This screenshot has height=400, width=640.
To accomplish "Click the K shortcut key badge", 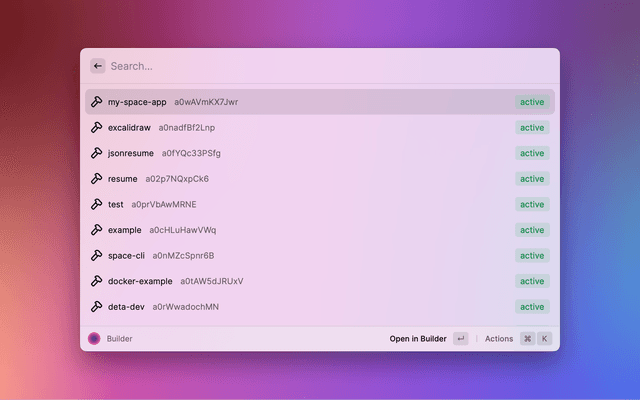I will click(x=545, y=339).
